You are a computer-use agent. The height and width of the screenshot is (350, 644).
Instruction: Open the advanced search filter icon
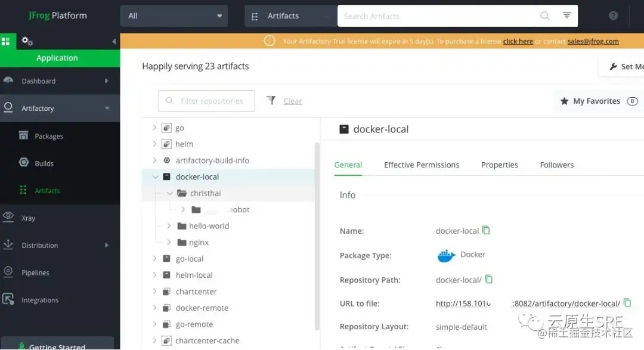coord(566,16)
